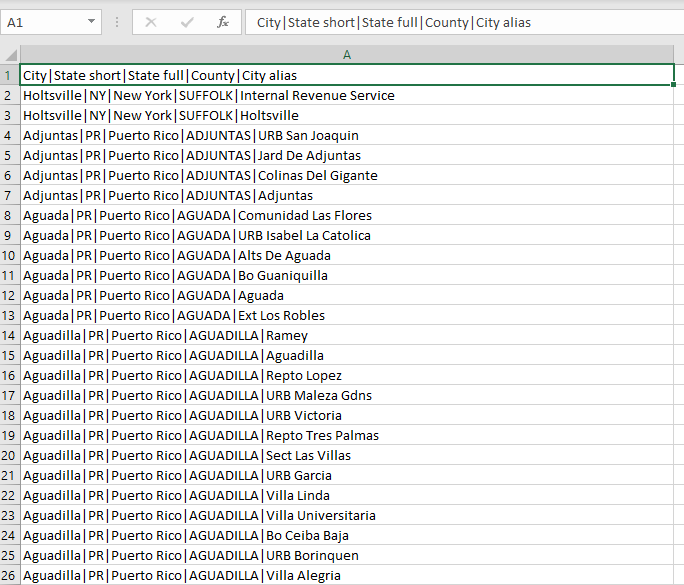Select the Bo Guaniquilla cell

pyautogui.click(x=347, y=276)
